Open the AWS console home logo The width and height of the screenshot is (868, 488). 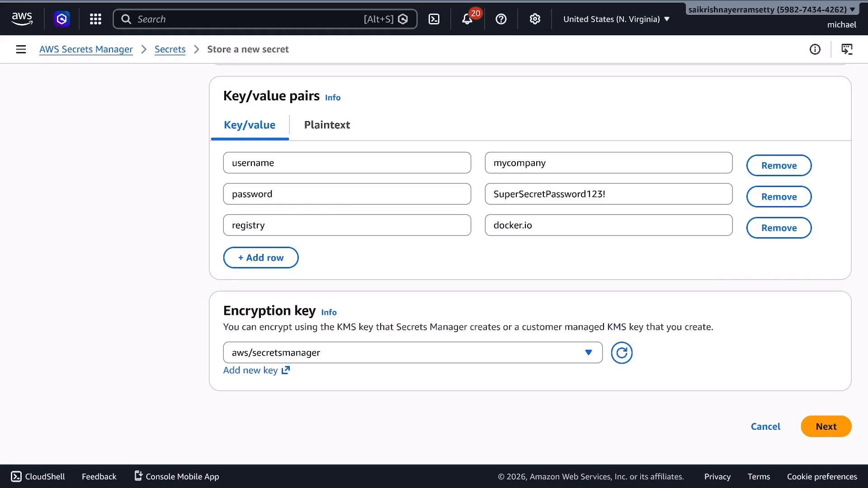click(x=22, y=19)
